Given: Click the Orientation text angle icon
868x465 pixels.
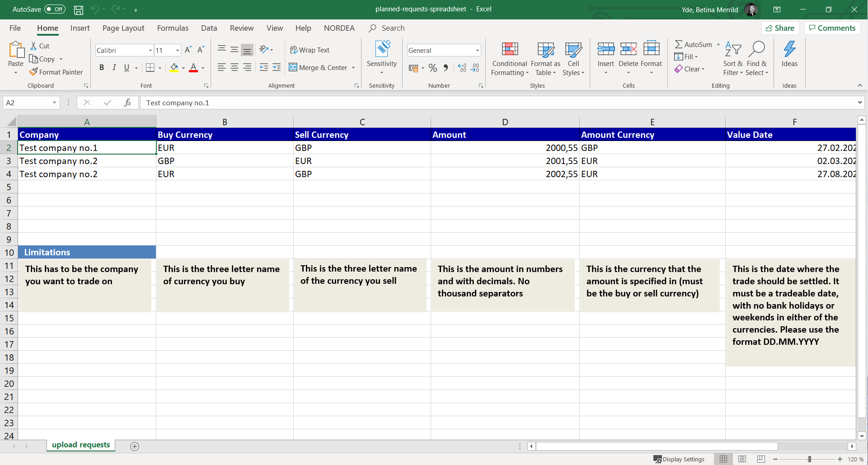Looking at the screenshot, I should (x=264, y=49).
